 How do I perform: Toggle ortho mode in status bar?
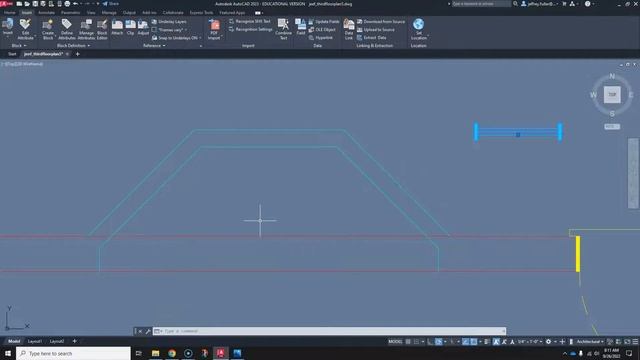(430, 342)
